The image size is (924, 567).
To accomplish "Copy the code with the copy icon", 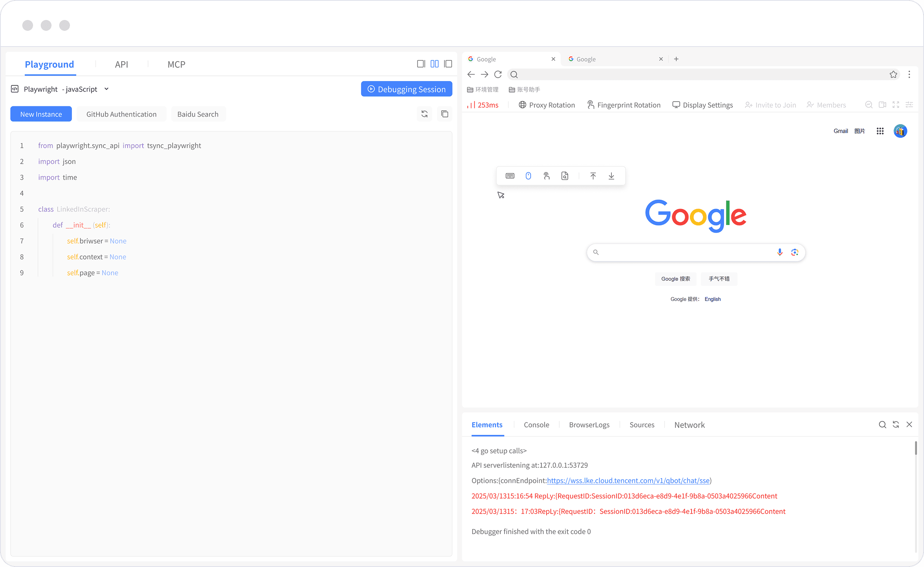I will pyautogui.click(x=445, y=114).
